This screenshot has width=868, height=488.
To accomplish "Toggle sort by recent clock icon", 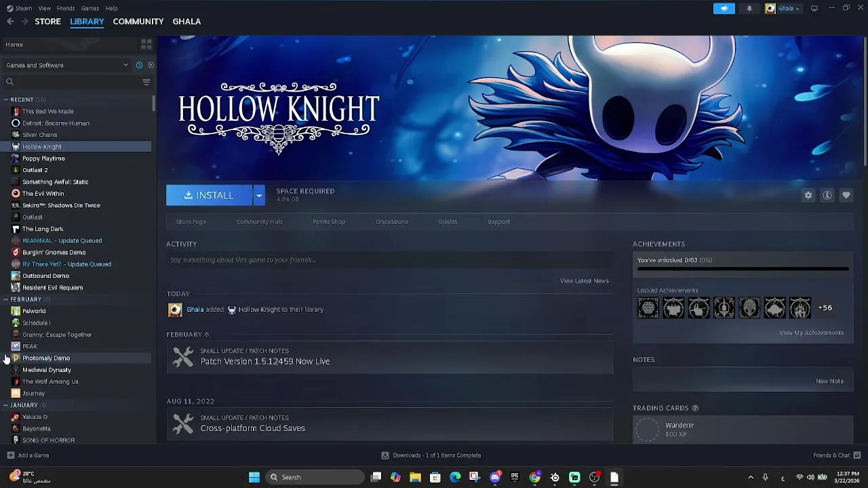I will pos(139,65).
